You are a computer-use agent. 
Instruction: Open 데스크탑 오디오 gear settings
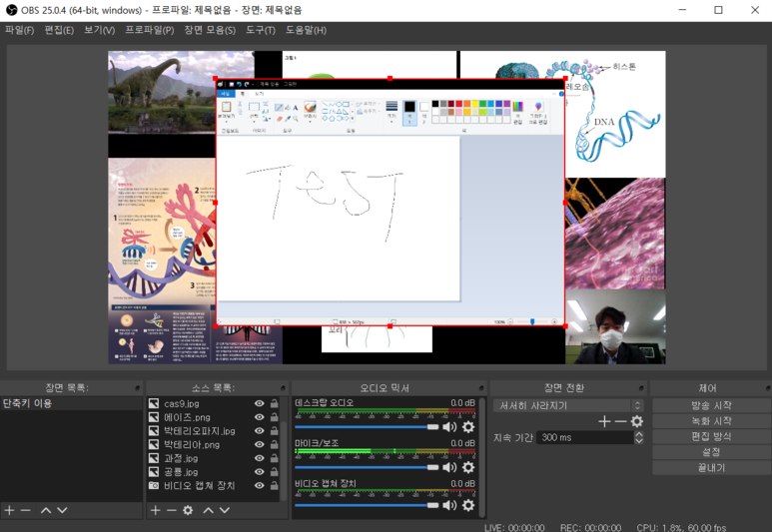[468, 426]
